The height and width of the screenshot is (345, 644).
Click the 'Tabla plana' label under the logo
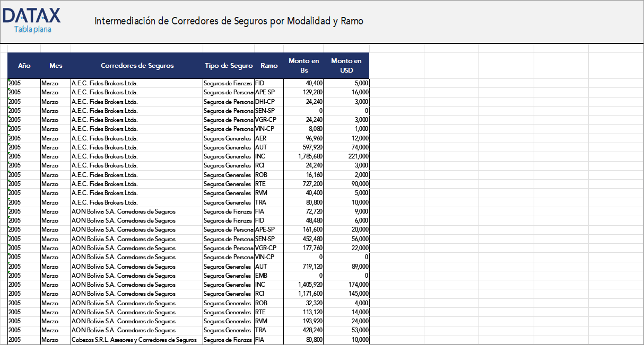tap(33, 29)
